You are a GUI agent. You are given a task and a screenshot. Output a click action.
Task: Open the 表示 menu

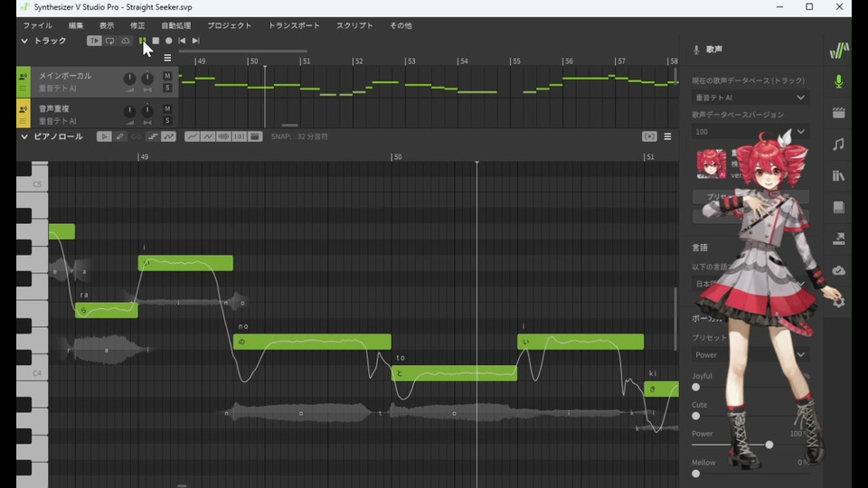point(107,25)
